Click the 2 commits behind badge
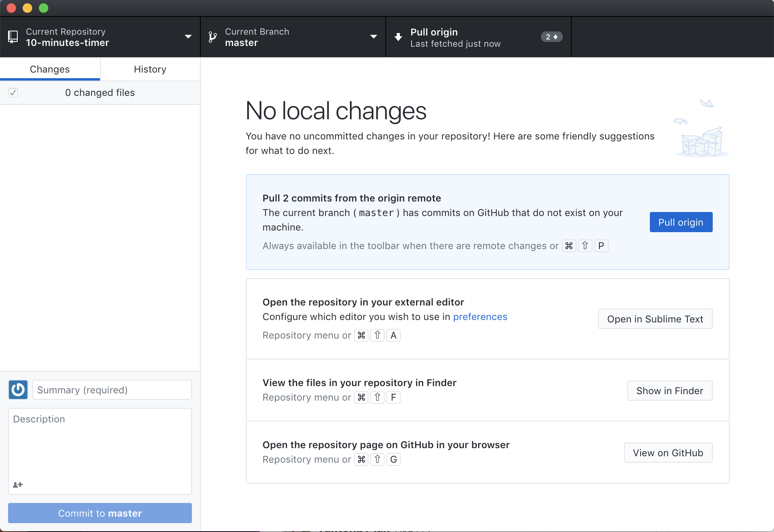Viewport: 774px width, 532px height. point(551,37)
